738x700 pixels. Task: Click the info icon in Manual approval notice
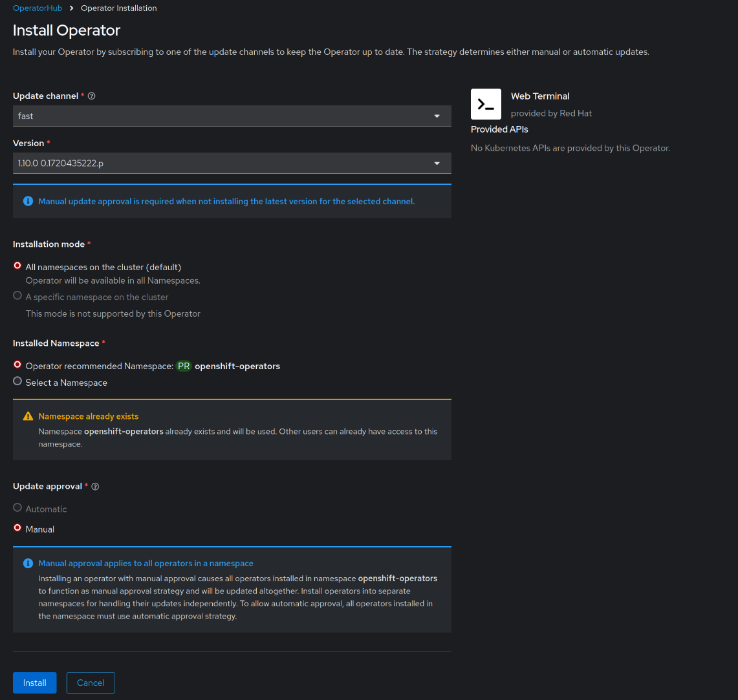coord(28,564)
